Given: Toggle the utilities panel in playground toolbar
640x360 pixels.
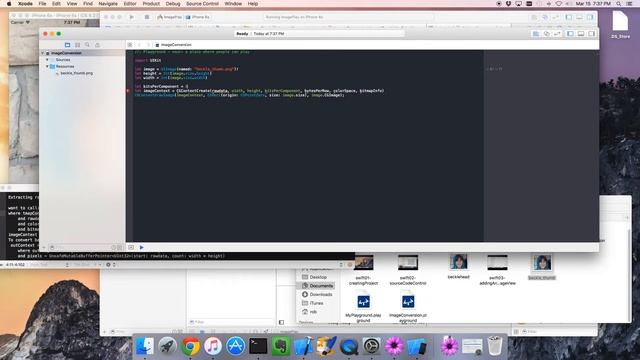Looking at the screenshot, I should [x=591, y=34].
